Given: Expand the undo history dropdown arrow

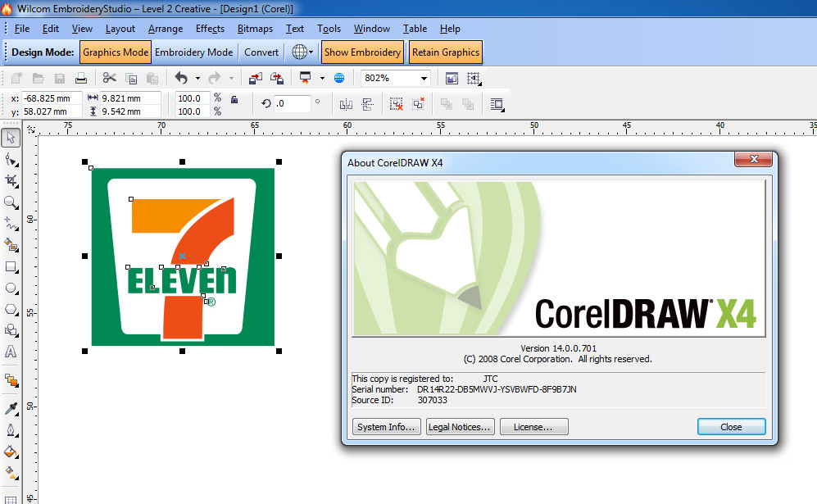Looking at the screenshot, I should pyautogui.click(x=197, y=78).
